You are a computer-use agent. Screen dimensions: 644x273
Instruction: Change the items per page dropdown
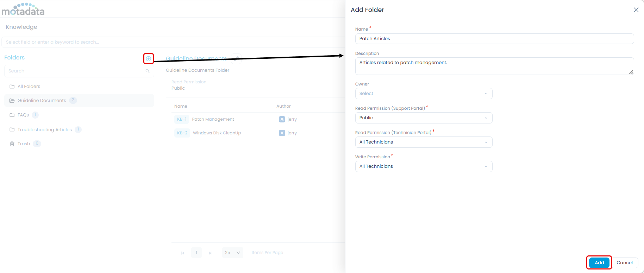232,253
